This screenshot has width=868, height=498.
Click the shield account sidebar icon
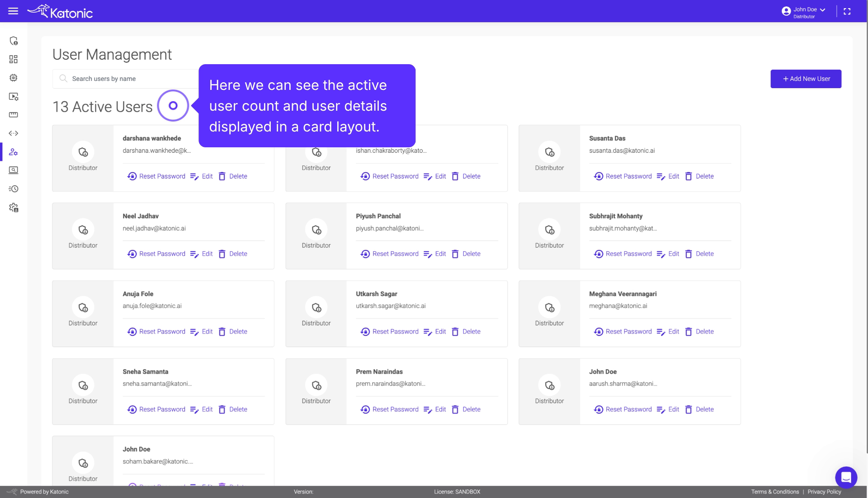[14, 41]
